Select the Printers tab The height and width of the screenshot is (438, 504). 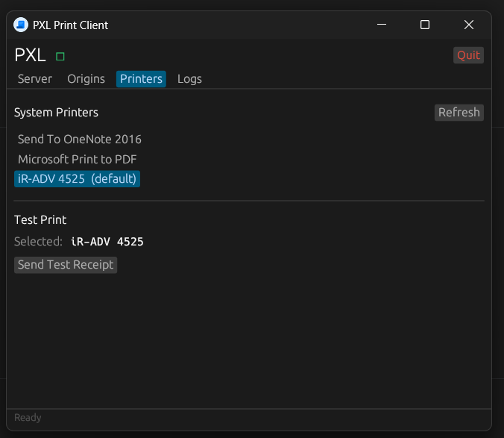[141, 79]
